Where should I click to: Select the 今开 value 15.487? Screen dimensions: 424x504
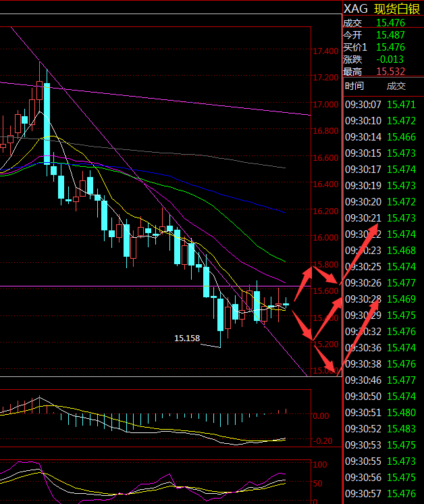click(x=390, y=35)
